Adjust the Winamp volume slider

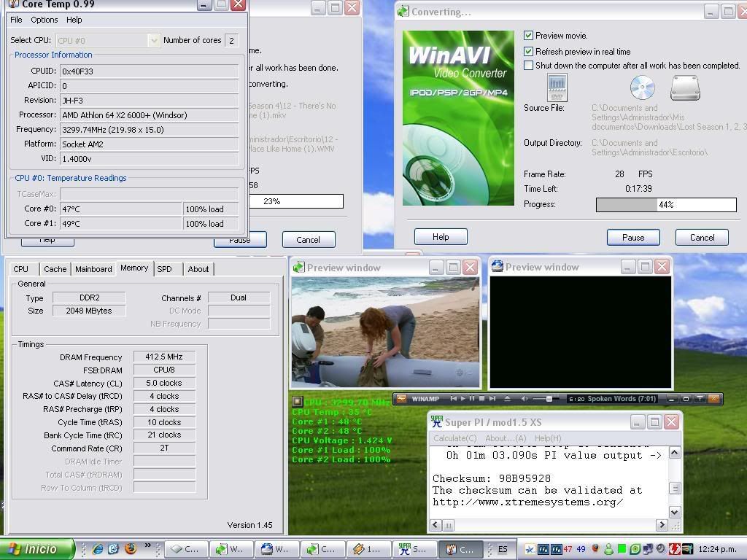(549, 399)
